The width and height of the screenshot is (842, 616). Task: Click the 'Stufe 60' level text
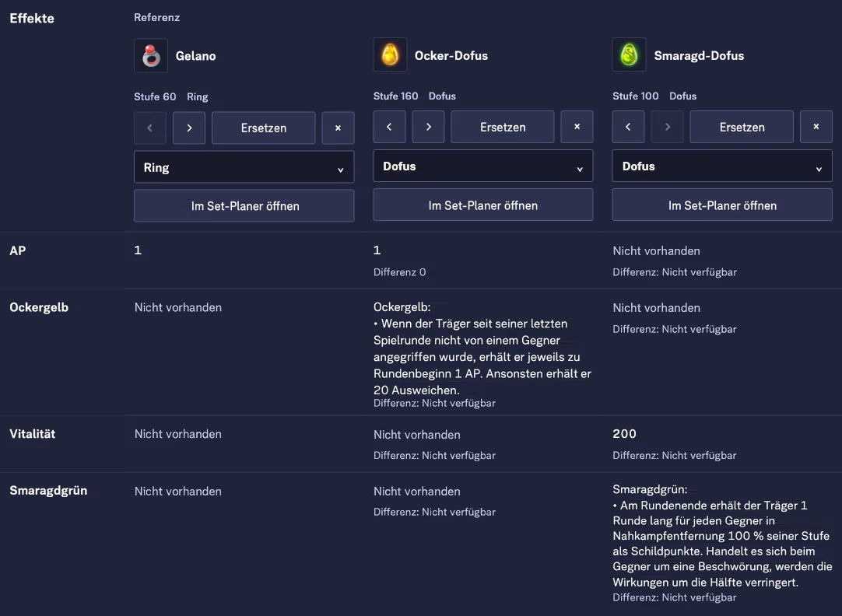155,96
